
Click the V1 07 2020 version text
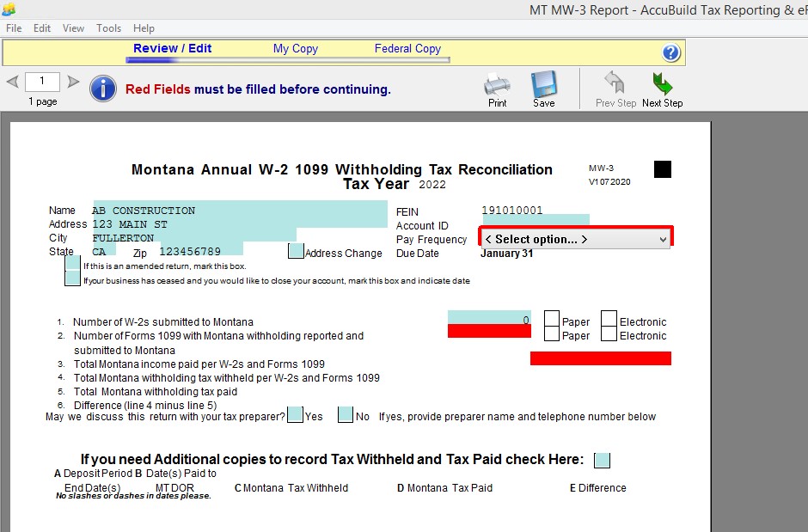coord(609,182)
